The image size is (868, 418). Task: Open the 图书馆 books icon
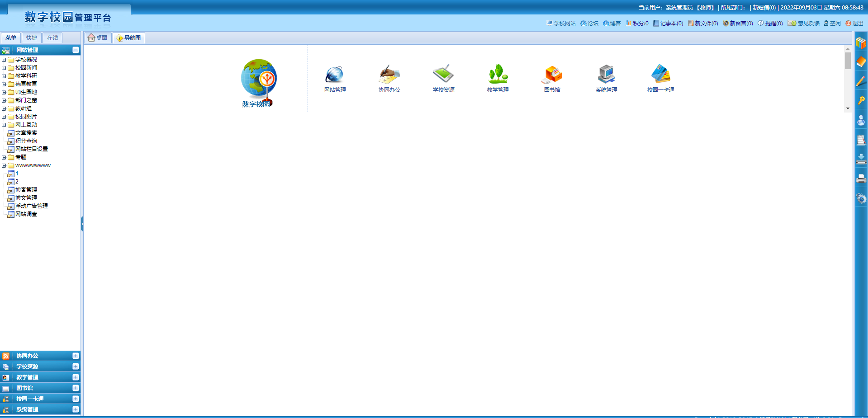[552, 75]
